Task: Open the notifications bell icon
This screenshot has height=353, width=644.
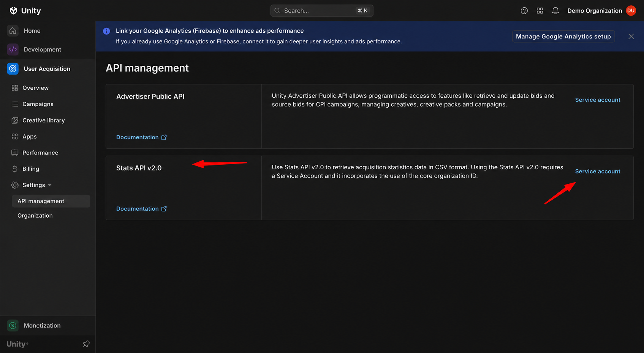Action: click(x=555, y=11)
